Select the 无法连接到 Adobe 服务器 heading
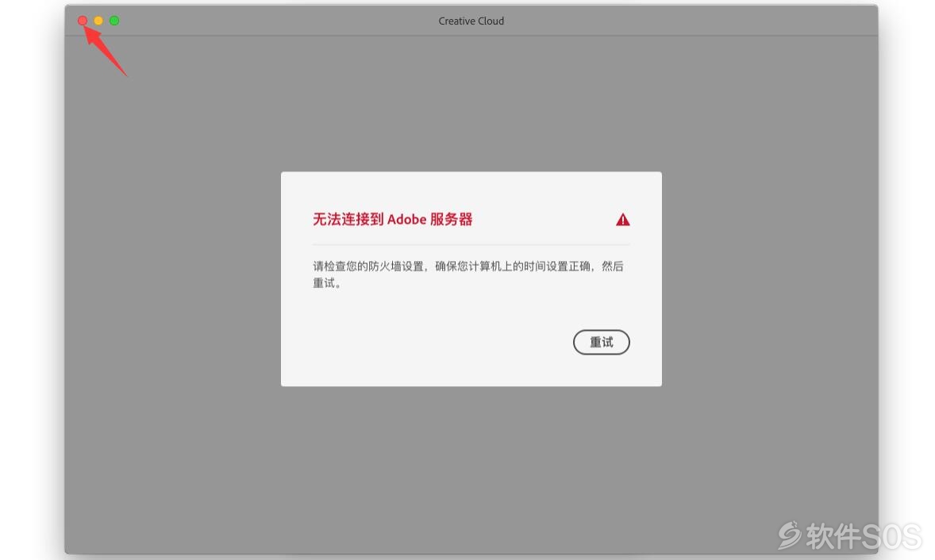This screenshot has height=560, width=935. point(392,219)
